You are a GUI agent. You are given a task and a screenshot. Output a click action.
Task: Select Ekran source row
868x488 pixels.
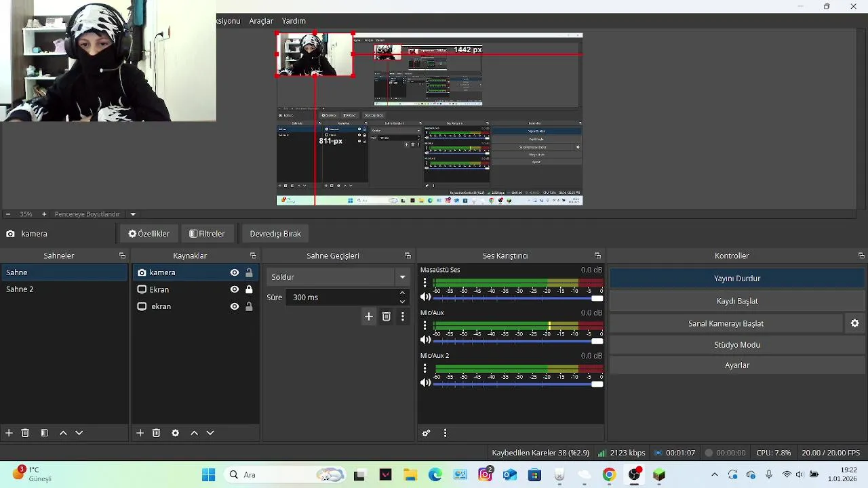(x=195, y=289)
